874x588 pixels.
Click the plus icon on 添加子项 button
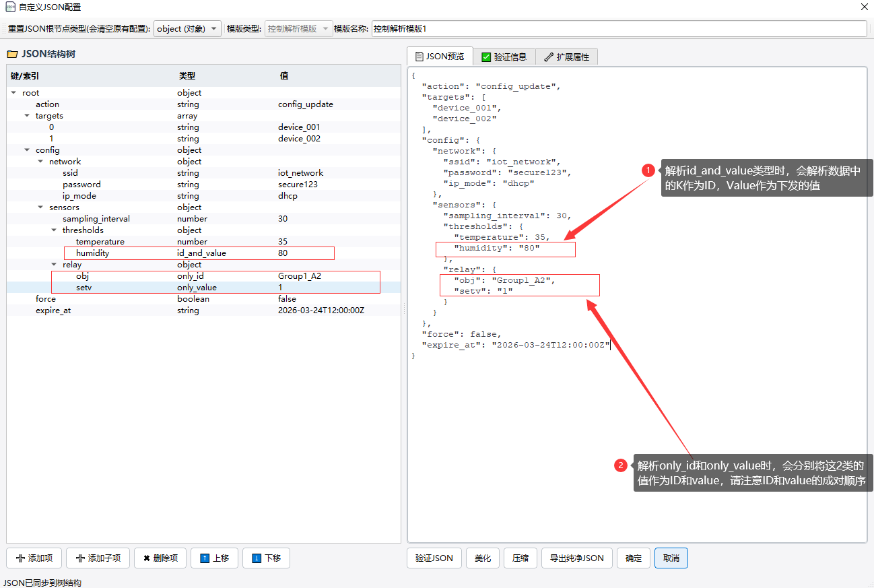click(81, 558)
